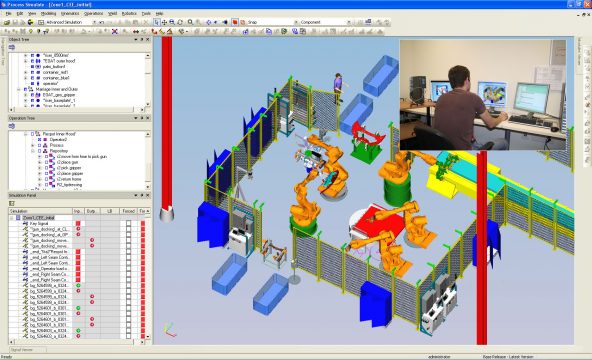Image resolution: width=592 pixels, height=360 pixels.
Task: Open the Weld menu
Action: coord(113,13)
